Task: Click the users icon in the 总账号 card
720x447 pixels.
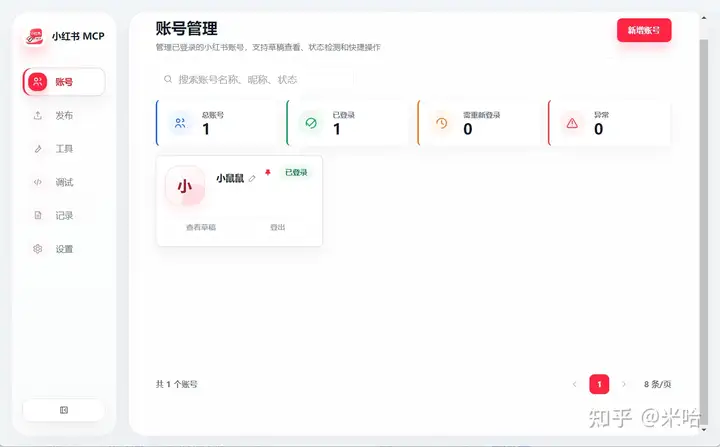Action: (180, 123)
